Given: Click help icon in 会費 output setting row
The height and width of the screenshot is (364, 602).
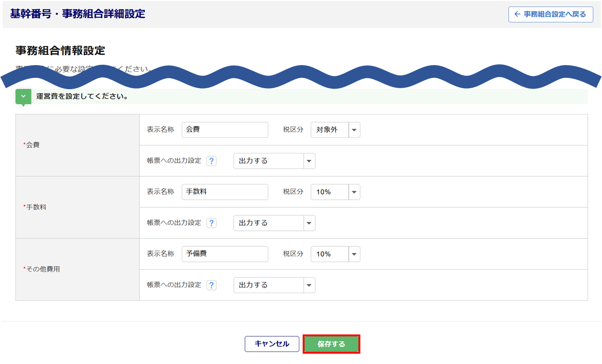Looking at the screenshot, I should (x=212, y=161).
